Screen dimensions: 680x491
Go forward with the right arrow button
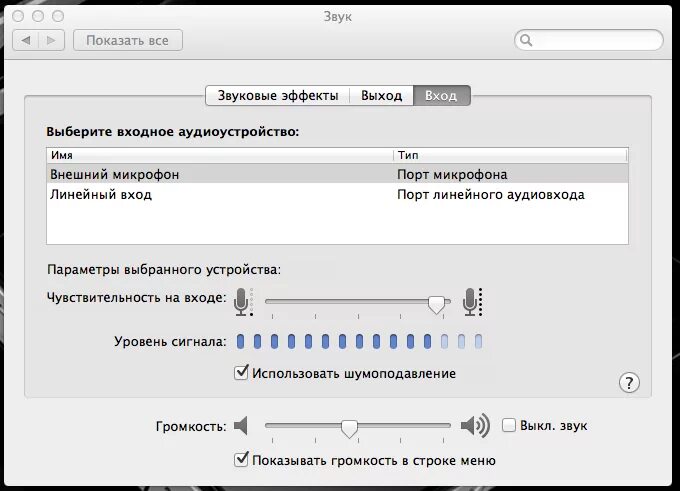(52, 40)
